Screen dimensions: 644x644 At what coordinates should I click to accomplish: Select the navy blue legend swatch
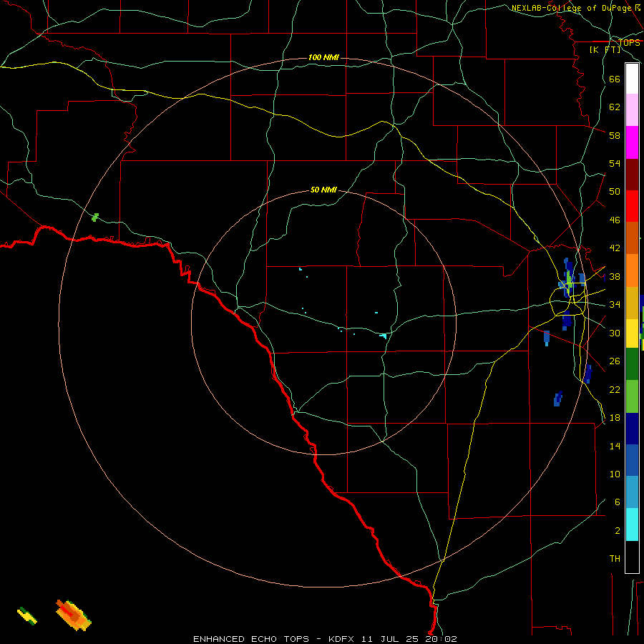coord(632,429)
